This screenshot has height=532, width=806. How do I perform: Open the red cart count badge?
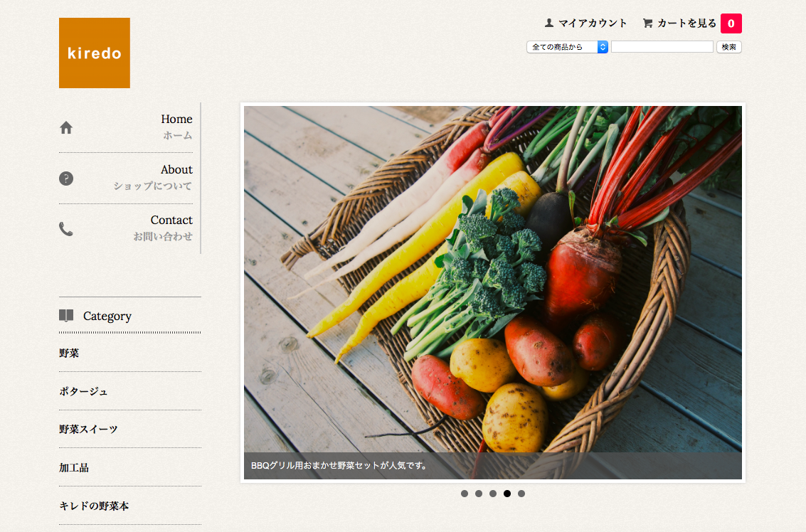(x=731, y=23)
